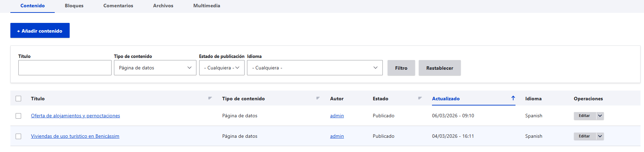Focus the Título search input field
Image resolution: width=644 pixels, height=152 pixels.
65,68
